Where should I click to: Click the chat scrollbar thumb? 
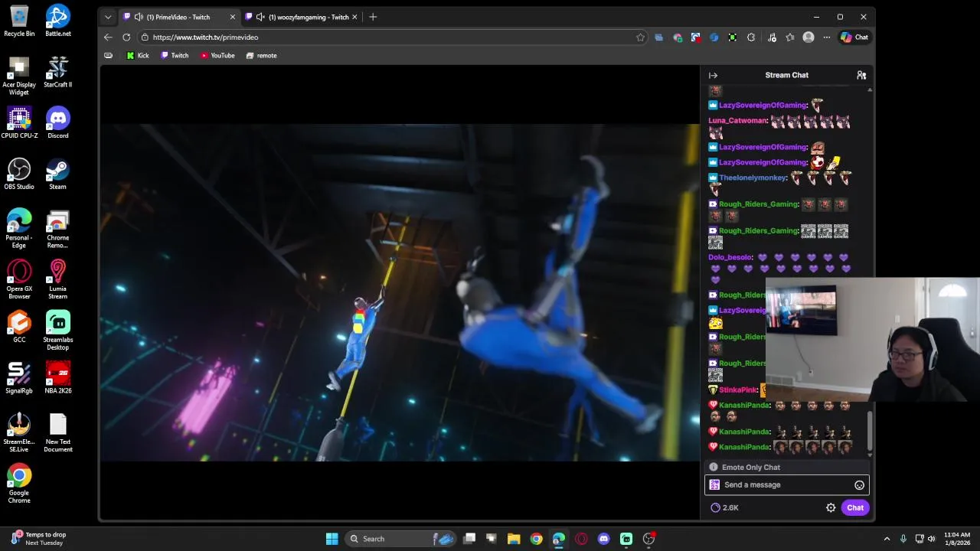[x=870, y=430]
